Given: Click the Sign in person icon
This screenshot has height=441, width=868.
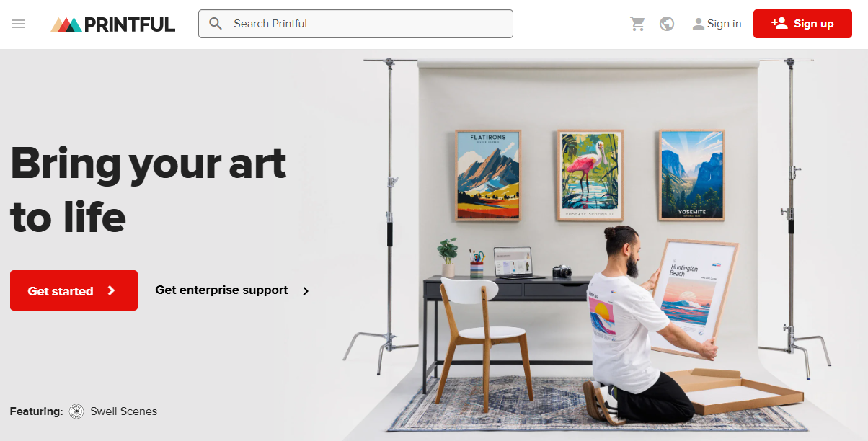Looking at the screenshot, I should [x=698, y=24].
